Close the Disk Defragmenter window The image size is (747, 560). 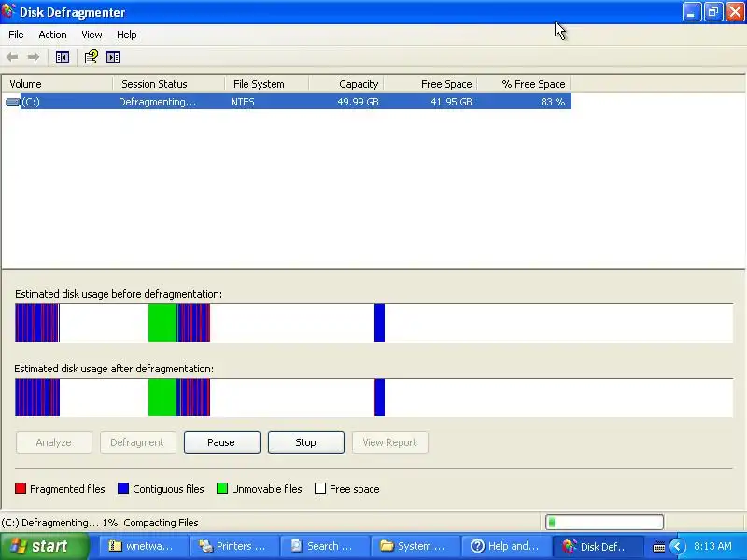point(735,12)
